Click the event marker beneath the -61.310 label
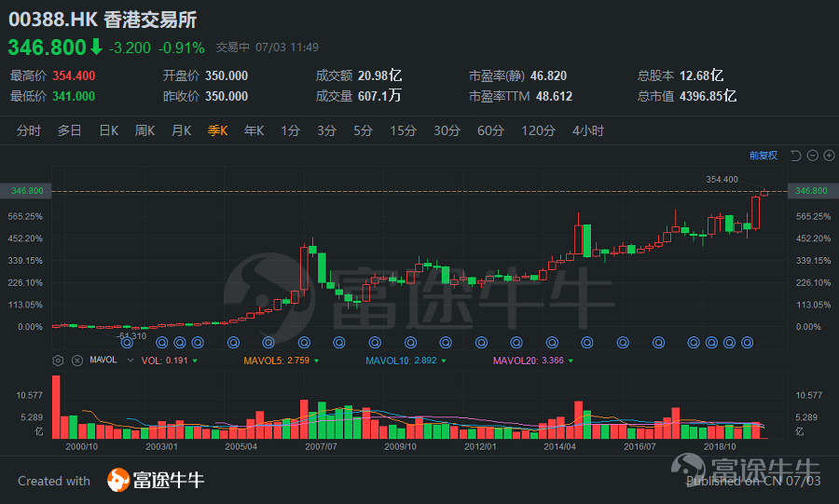This screenshot has width=839, height=504. [x=127, y=343]
